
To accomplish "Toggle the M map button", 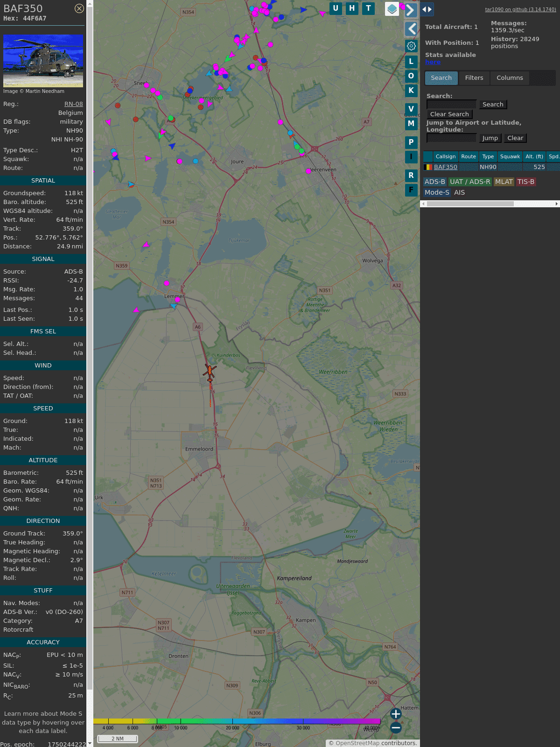I will pyautogui.click(x=411, y=124).
